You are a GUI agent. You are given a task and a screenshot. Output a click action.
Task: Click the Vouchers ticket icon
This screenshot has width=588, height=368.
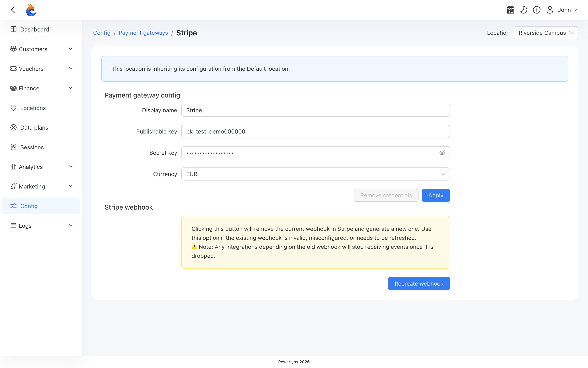pyautogui.click(x=13, y=69)
